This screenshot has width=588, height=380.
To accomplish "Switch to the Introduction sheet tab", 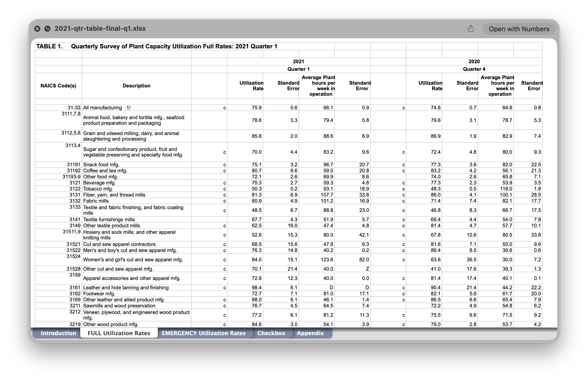I will pyautogui.click(x=58, y=333).
